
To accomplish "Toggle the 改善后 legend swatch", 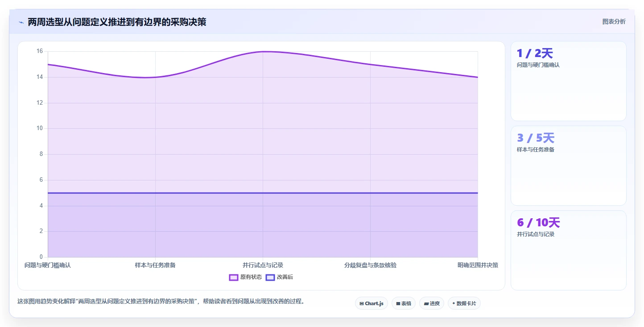I will (x=270, y=277).
